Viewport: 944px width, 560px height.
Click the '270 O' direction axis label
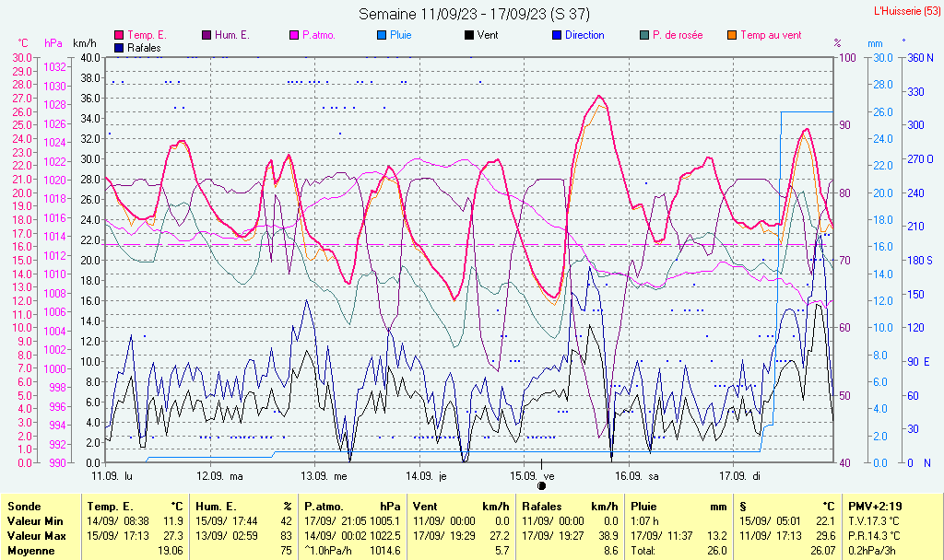click(x=921, y=159)
